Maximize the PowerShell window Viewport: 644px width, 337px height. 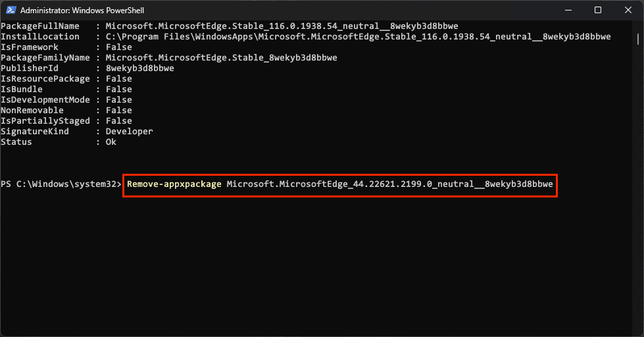[598, 10]
